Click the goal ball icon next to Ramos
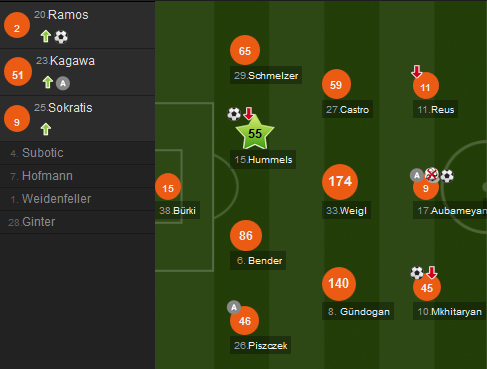Viewport: 487px width, 369px height. coord(61,37)
